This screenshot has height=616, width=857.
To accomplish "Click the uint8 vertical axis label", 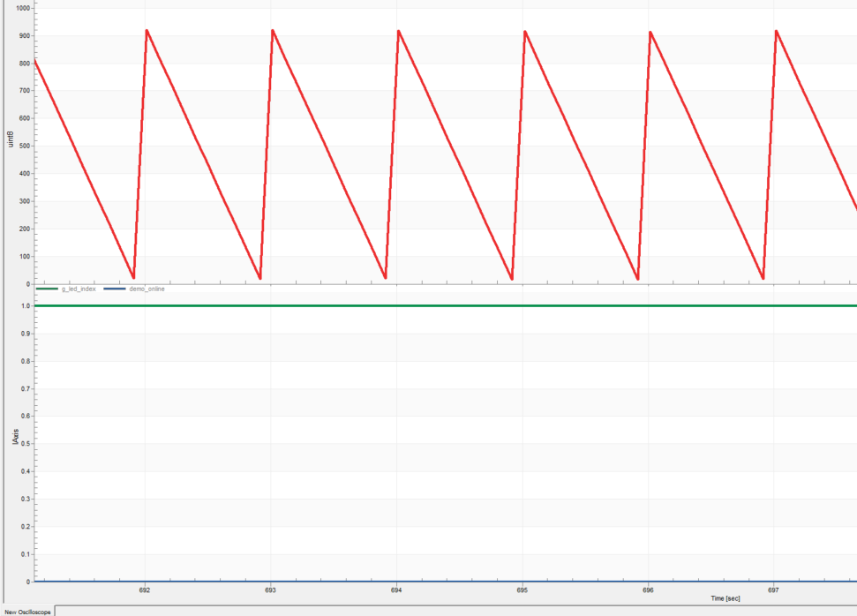I will (11, 139).
